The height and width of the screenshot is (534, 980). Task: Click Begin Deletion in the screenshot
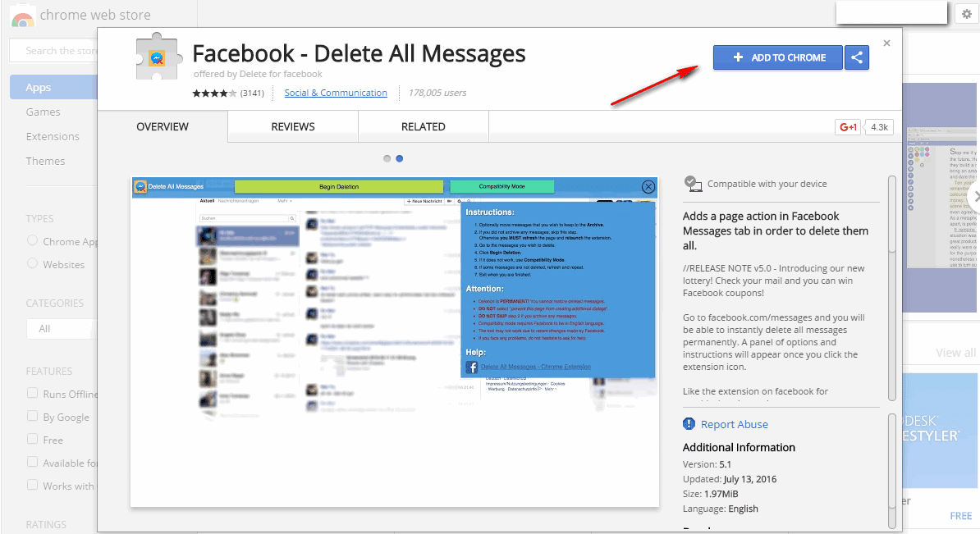(339, 187)
